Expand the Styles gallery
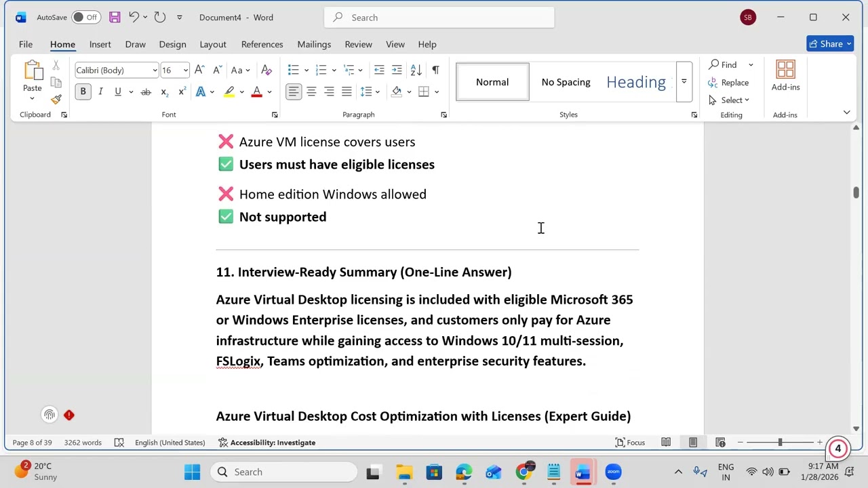The width and height of the screenshot is (868, 488). pyautogui.click(x=684, y=81)
